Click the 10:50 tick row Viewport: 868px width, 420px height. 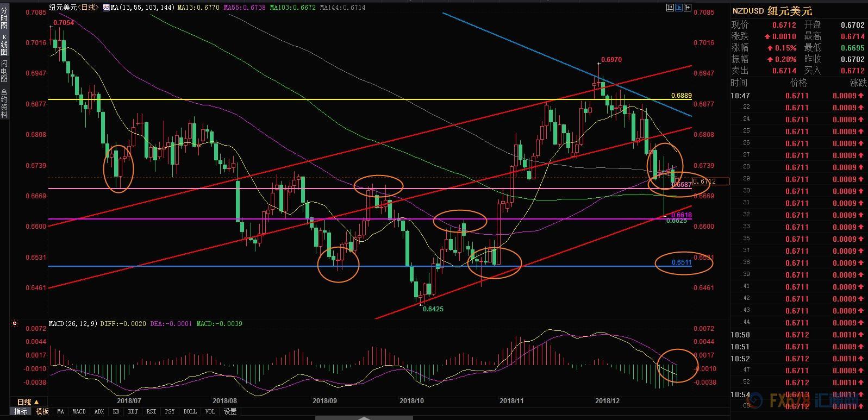click(798, 335)
